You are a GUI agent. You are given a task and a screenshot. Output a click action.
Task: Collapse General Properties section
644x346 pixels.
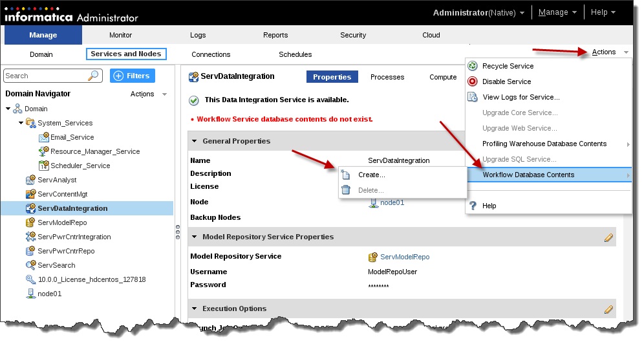tap(195, 141)
